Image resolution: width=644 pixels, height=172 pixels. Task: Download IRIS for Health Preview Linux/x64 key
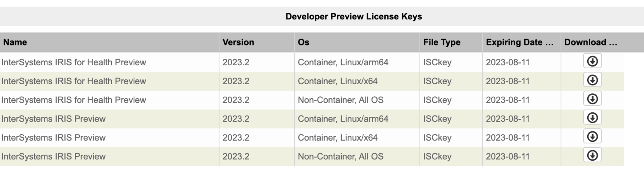tap(592, 80)
